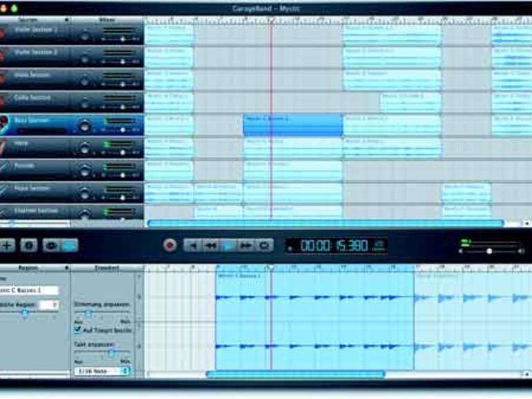Select the Harp track instrument icon
The height and width of the screenshot is (399, 532).
pos(3,148)
